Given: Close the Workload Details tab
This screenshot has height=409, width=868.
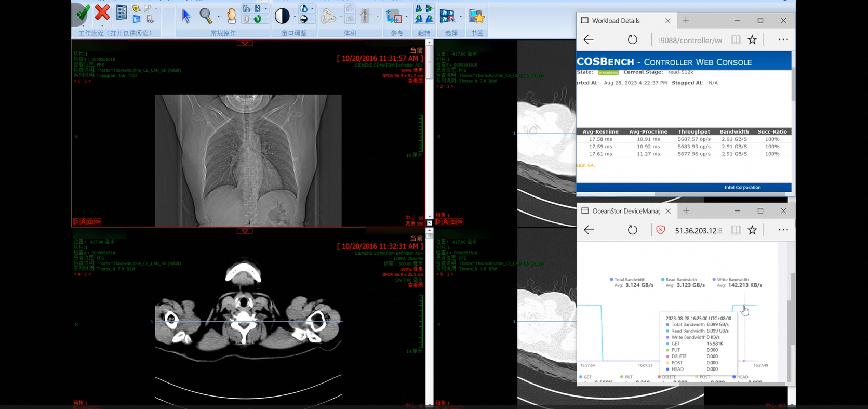Looking at the screenshot, I should coord(667,21).
